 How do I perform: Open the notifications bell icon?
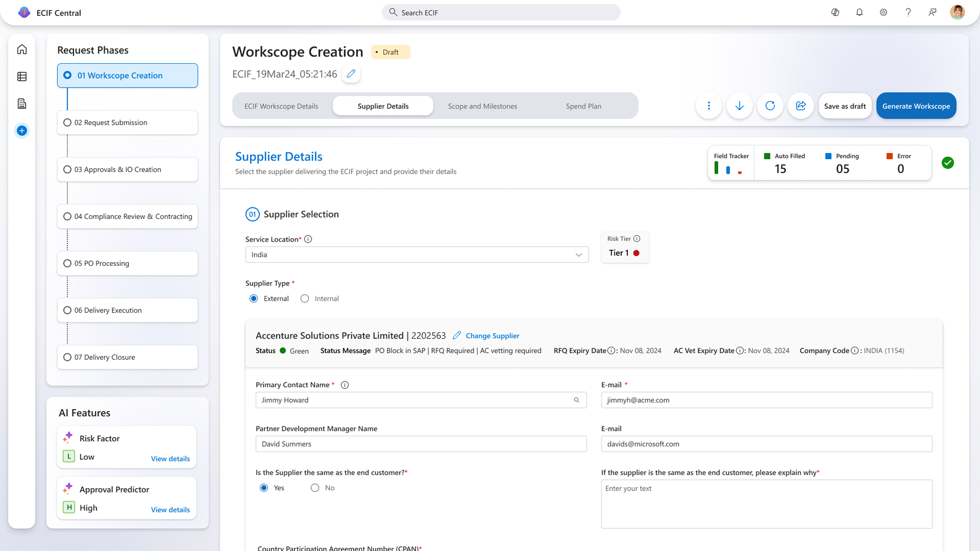click(x=859, y=13)
